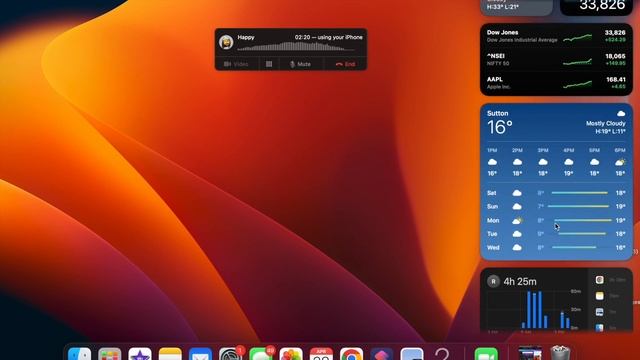
Task: Click the Mostly Cloudy condition text
Action: pyautogui.click(x=606, y=123)
